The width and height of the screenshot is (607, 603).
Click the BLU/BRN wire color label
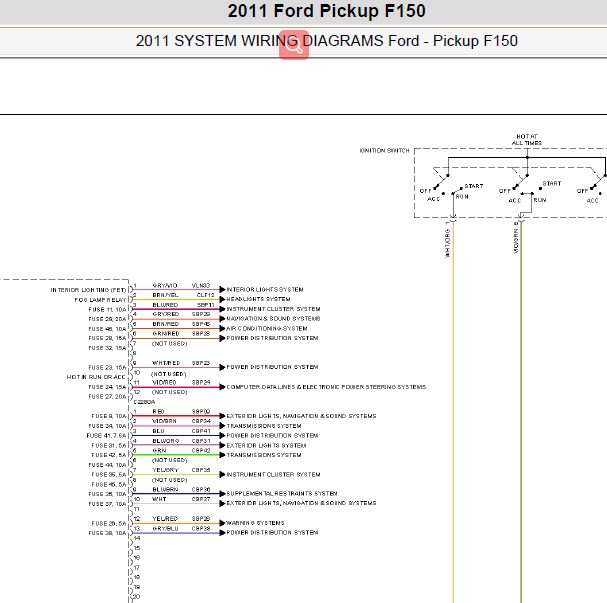pyautogui.click(x=165, y=490)
